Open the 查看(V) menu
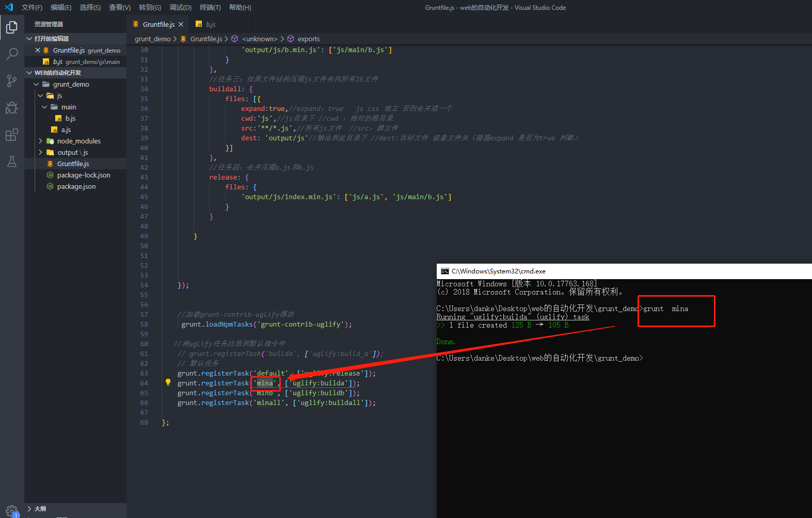 [x=120, y=7]
